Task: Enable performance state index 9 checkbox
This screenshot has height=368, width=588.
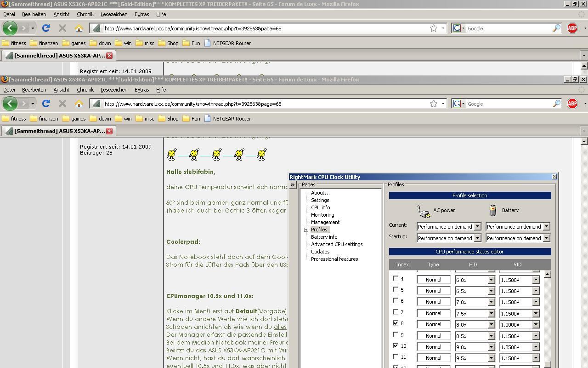Action: [396, 334]
